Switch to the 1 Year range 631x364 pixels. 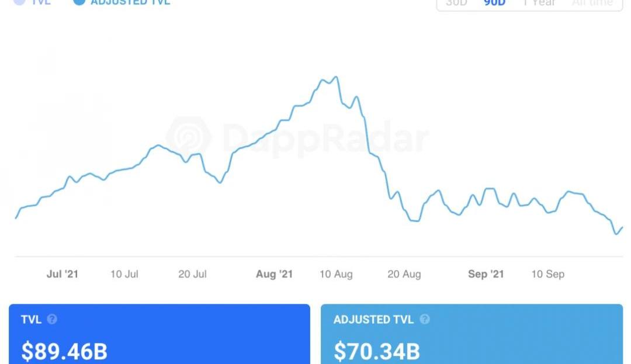(539, 3)
